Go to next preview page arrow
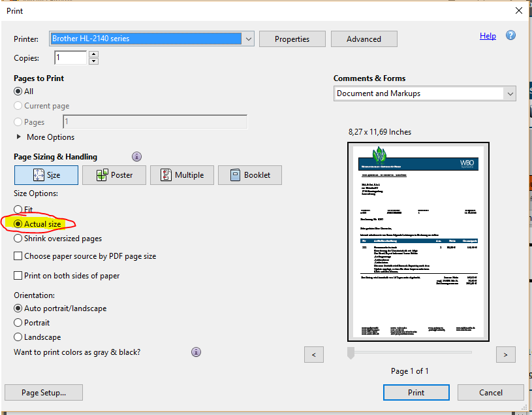The height and width of the screenshot is (415, 532). (x=505, y=354)
